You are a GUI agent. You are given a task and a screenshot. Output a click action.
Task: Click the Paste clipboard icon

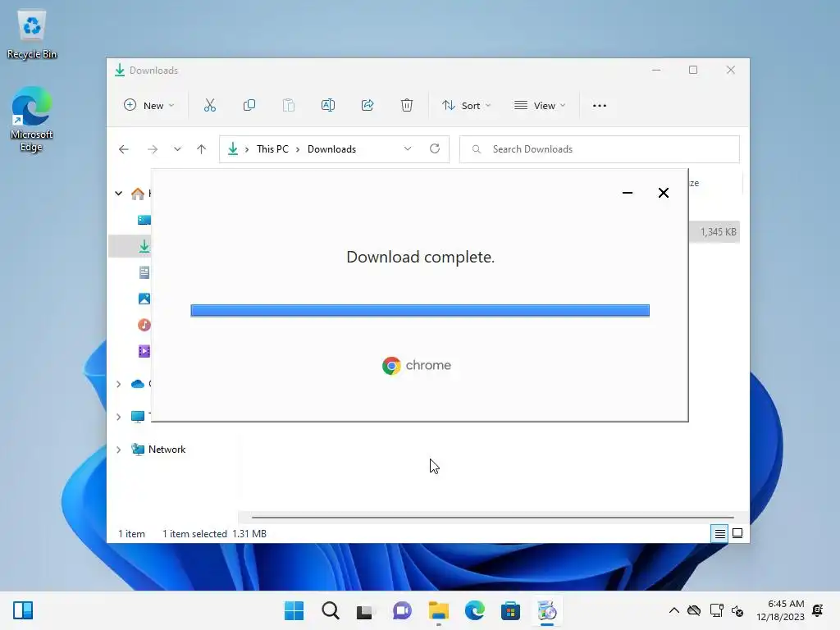coord(289,106)
